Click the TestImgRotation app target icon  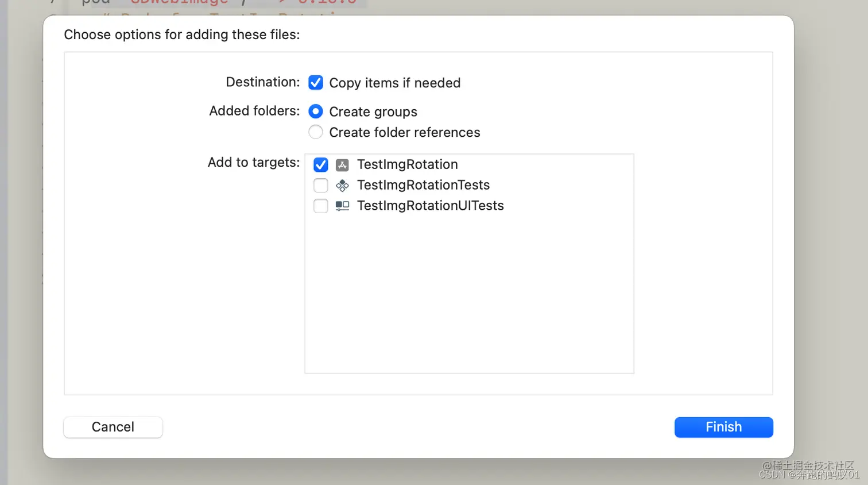(x=342, y=165)
